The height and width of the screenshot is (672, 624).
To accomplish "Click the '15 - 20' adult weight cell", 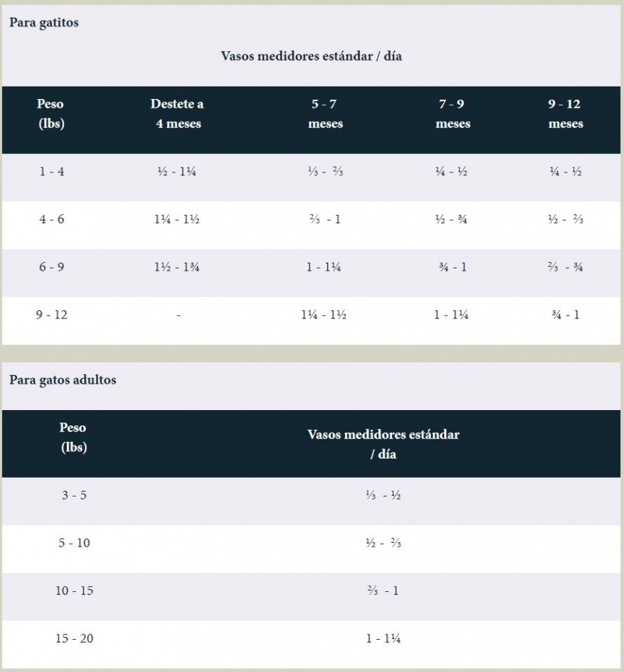I will [x=74, y=638].
